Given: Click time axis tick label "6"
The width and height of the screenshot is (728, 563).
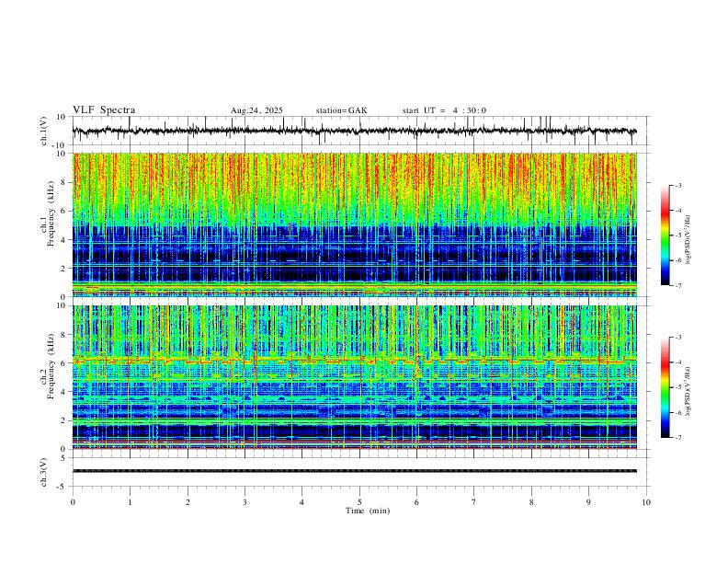Looking at the screenshot, I should (416, 502).
